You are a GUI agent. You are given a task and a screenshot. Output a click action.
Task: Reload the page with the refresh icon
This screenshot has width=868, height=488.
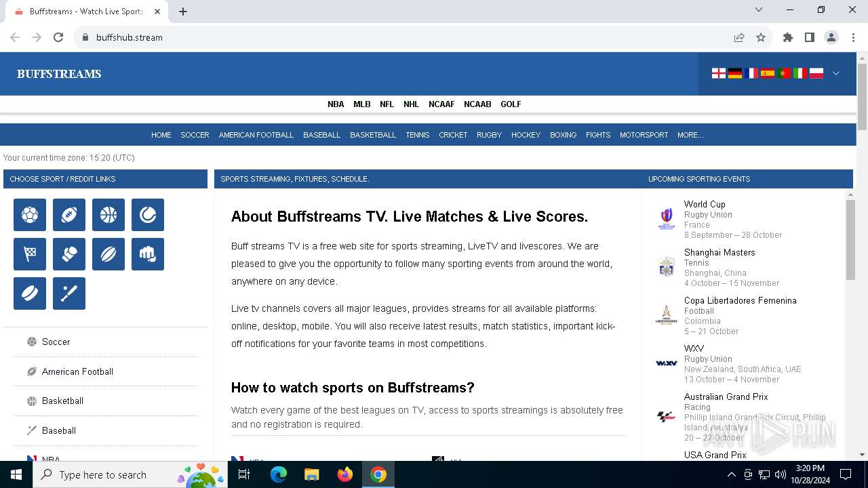click(x=58, y=37)
